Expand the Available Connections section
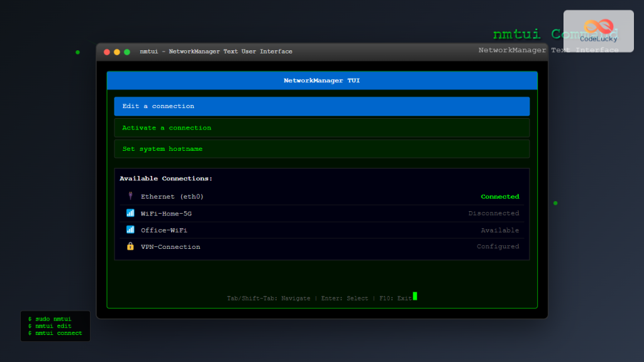Screen dimensions: 644x362 pos(164,178)
